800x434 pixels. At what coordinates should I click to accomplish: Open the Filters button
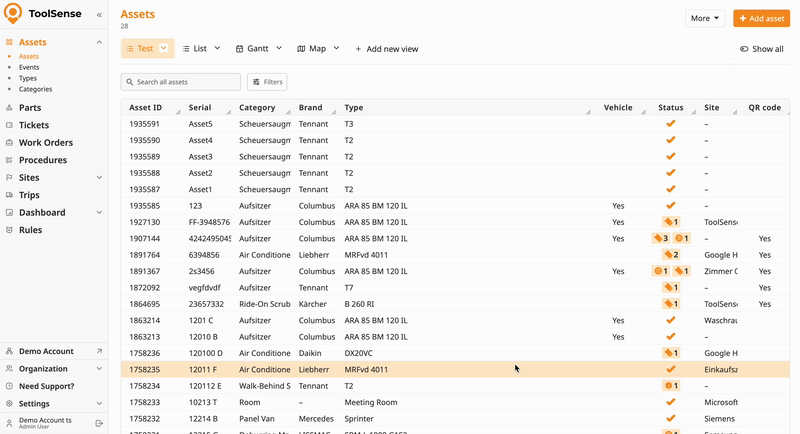click(x=267, y=82)
